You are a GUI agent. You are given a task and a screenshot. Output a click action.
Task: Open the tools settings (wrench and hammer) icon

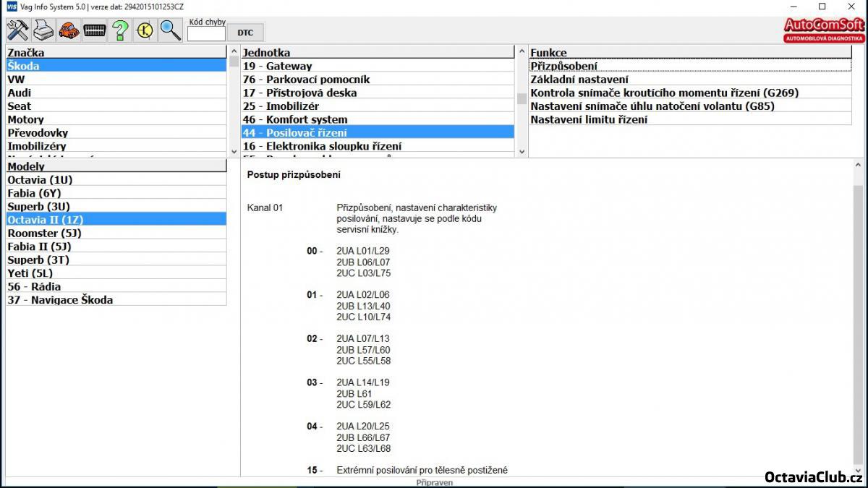click(x=17, y=30)
